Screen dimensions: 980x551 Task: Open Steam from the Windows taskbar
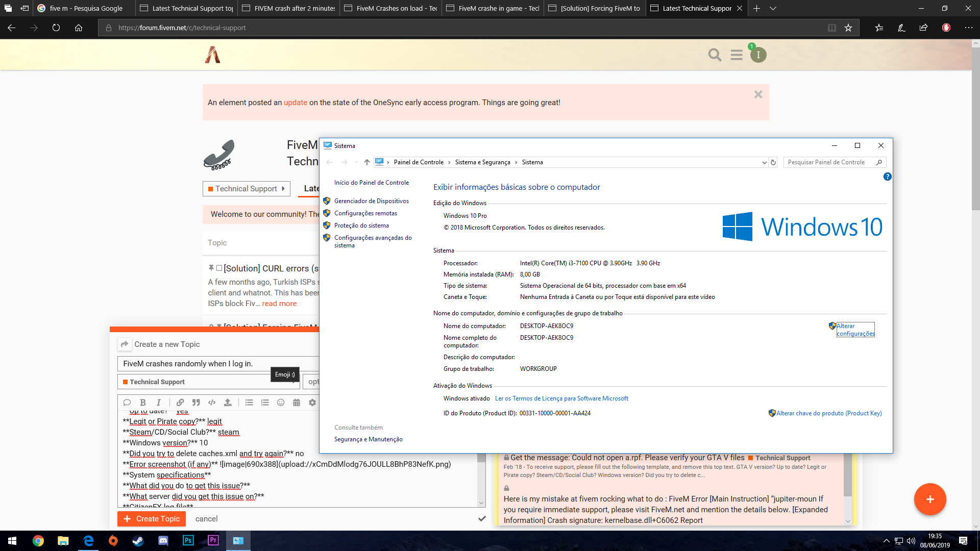coord(138,540)
